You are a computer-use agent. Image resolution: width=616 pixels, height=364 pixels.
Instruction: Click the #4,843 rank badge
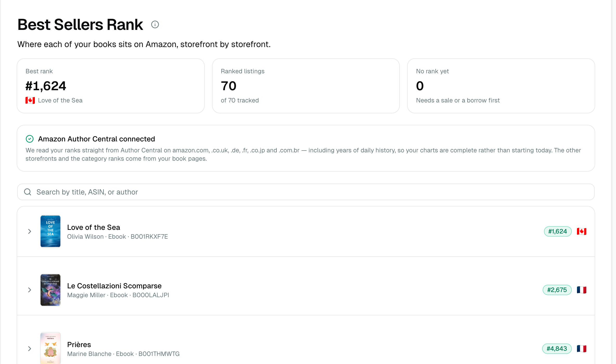pyautogui.click(x=557, y=349)
